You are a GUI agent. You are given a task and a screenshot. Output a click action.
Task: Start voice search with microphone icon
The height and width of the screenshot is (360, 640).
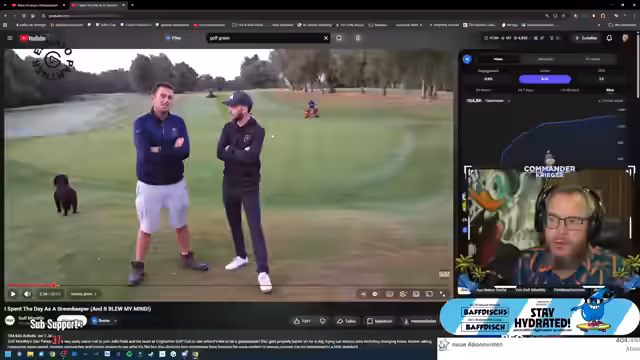[x=358, y=38]
